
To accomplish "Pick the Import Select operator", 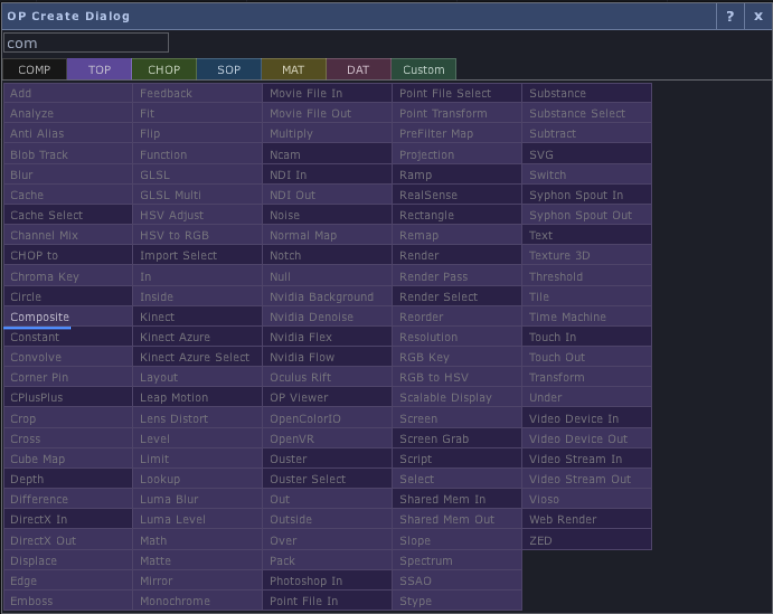I will click(x=197, y=256).
